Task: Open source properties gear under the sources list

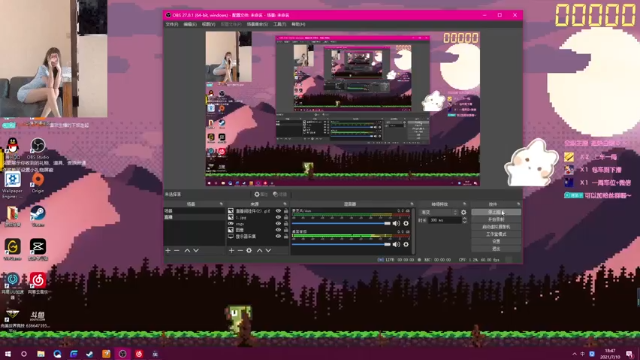Action: [249, 250]
